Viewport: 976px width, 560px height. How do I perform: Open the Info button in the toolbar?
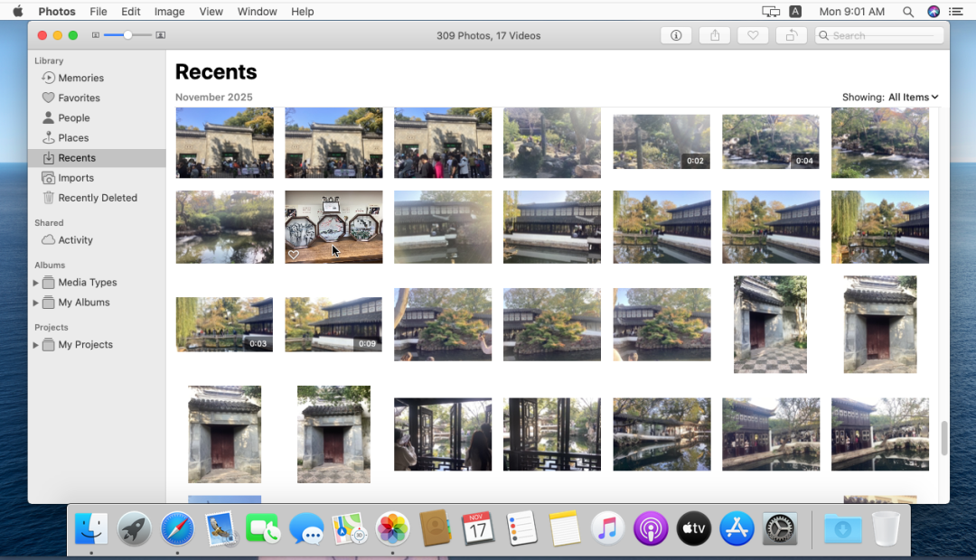tap(676, 35)
